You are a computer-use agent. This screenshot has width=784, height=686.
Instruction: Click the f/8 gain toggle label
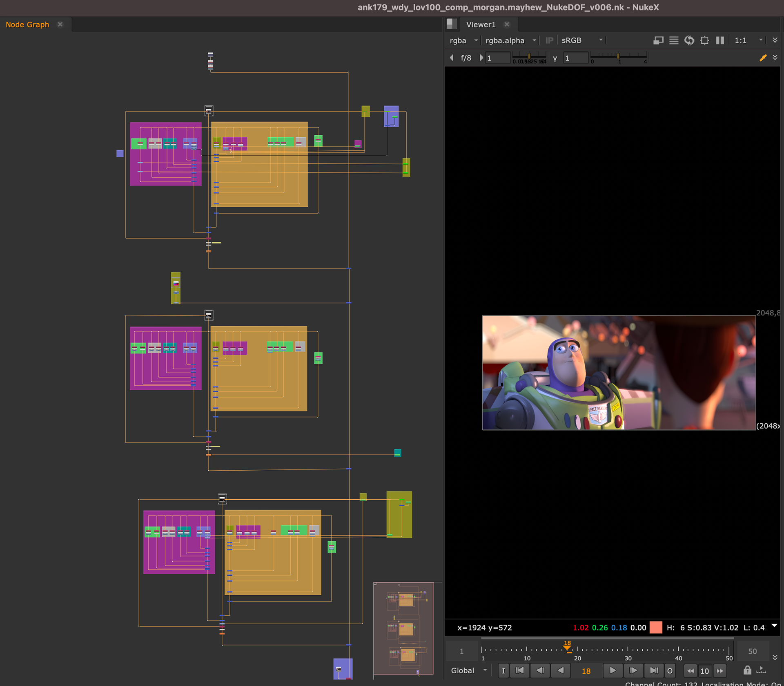click(466, 58)
